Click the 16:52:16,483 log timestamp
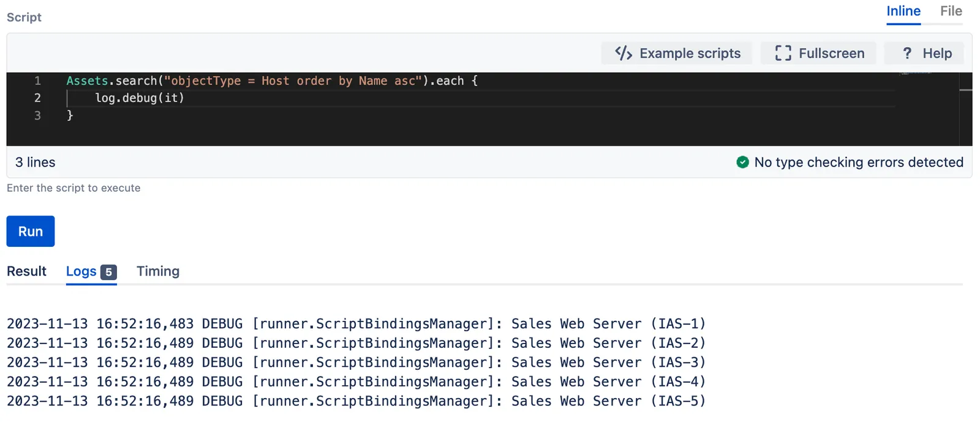Screen dimensions: 980x425 [145, 323]
